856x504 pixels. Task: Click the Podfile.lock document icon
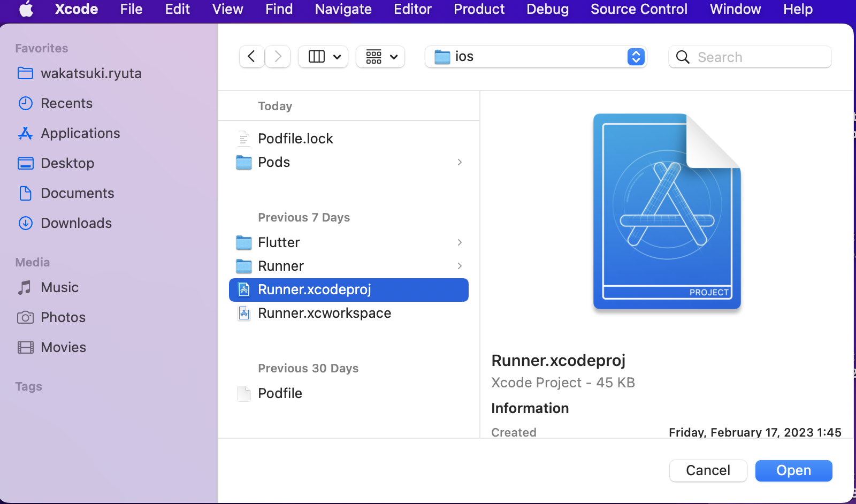click(243, 139)
